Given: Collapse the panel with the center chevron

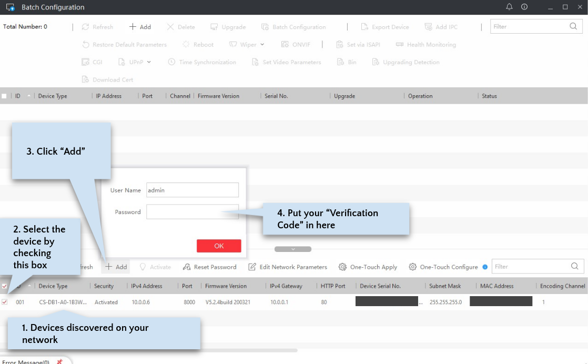Looking at the screenshot, I should 292,249.
